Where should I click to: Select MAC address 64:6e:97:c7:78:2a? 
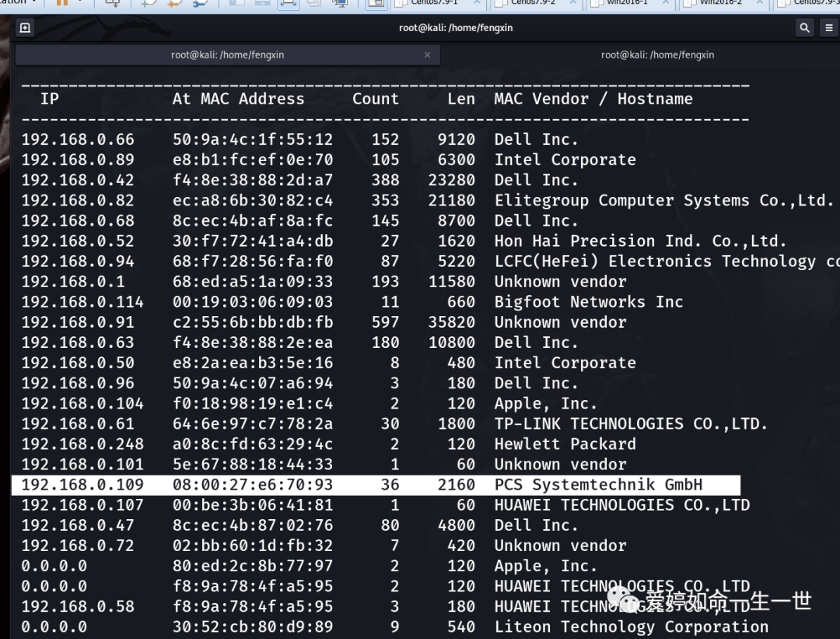pyautogui.click(x=252, y=424)
